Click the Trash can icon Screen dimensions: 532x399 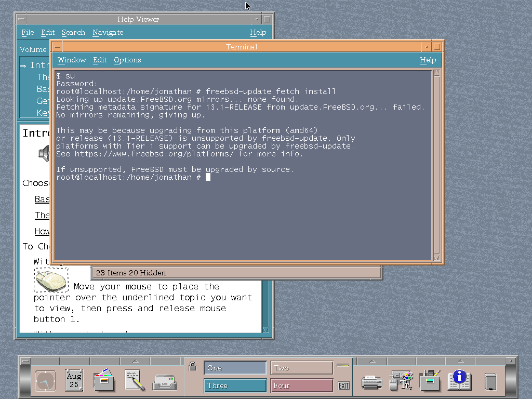click(x=490, y=382)
